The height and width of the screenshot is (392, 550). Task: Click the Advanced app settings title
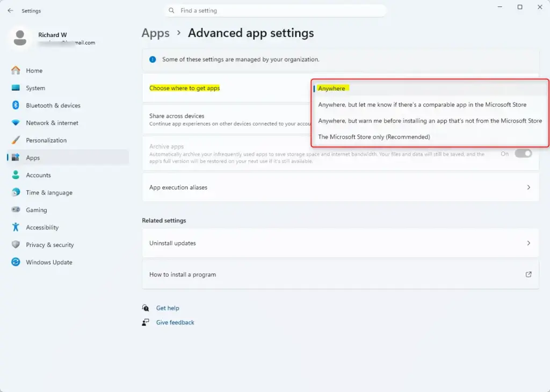point(251,33)
